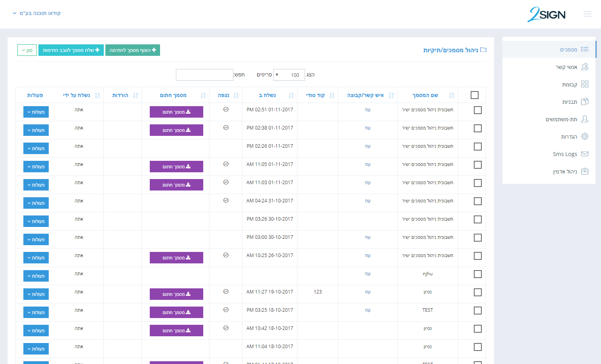Check the checkbox for the TEST 03:25 PM row

click(x=478, y=311)
